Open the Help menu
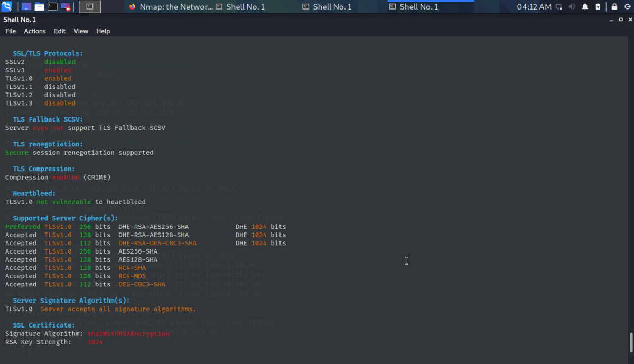The image size is (634, 364). point(103,31)
